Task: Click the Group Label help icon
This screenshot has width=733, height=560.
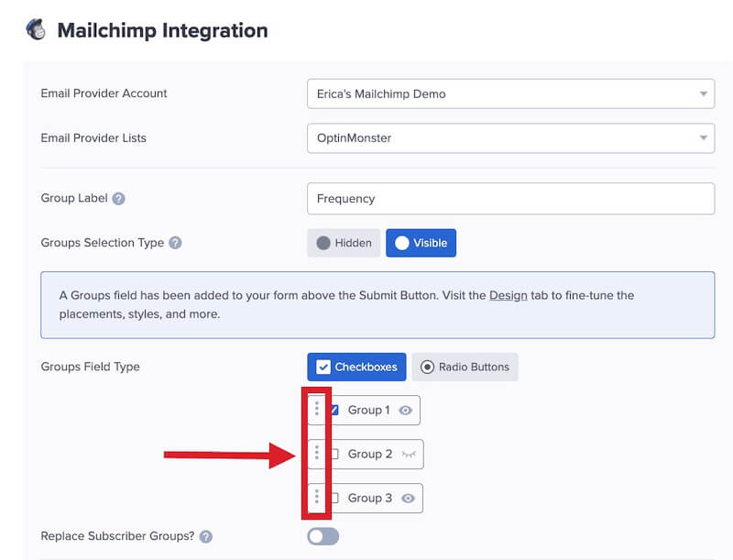Action: (x=119, y=199)
